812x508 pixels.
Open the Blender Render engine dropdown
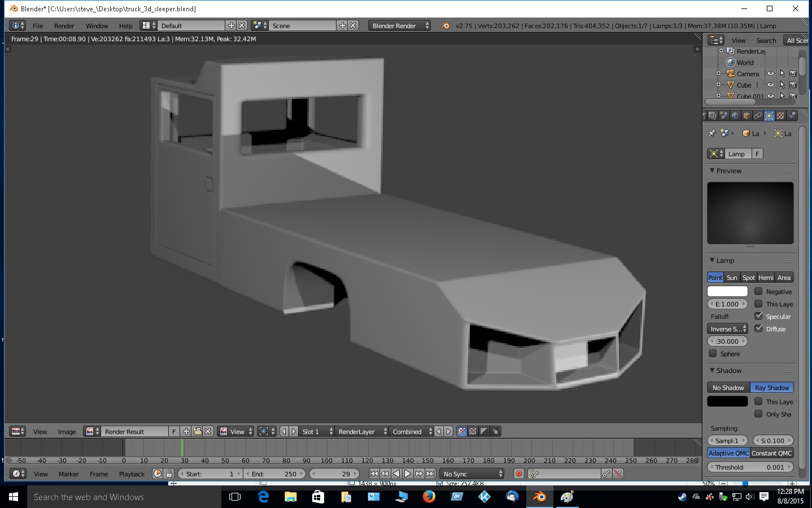400,26
